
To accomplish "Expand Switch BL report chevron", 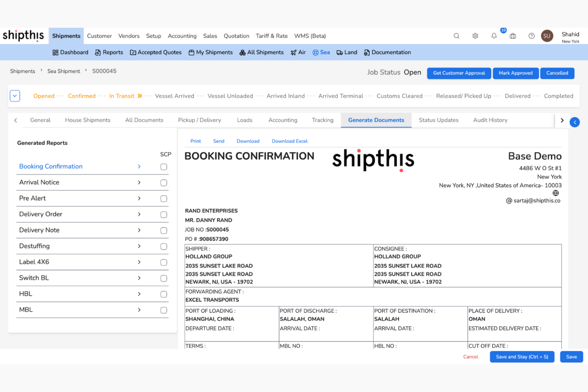I will pyautogui.click(x=139, y=278).
